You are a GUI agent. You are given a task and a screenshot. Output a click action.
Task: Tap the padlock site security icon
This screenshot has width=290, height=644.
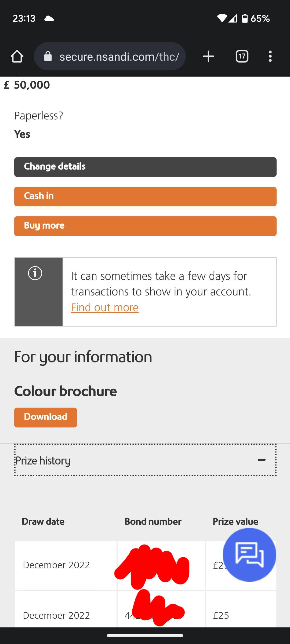[48, 56]
